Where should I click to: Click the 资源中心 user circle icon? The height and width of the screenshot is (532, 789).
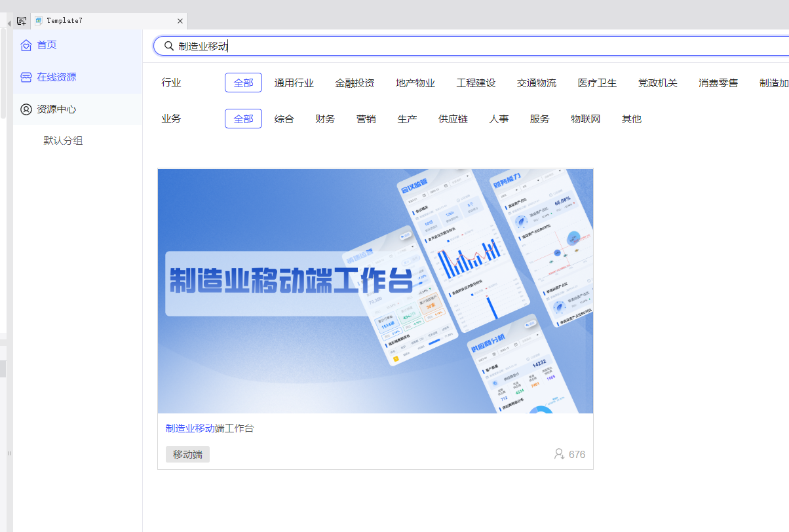26,109
